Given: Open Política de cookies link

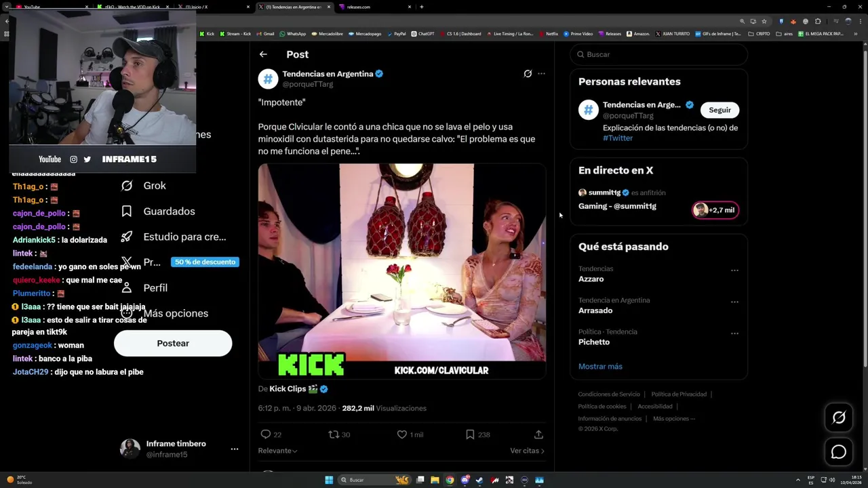Looking at the screenshot, I should 601,406.
